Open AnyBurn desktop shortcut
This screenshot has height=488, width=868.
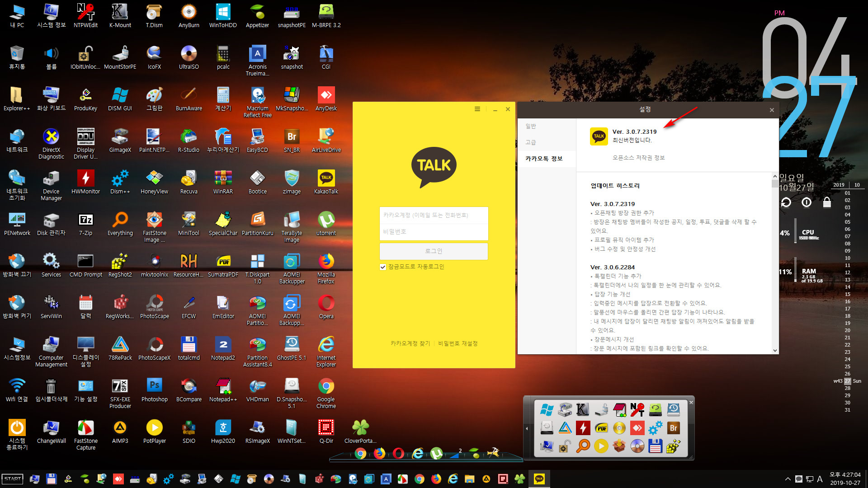[189, 15]
